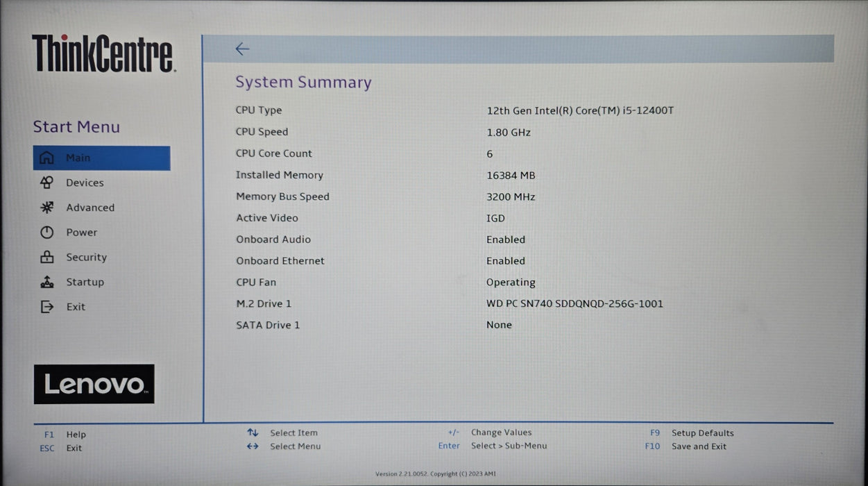This screenshot has height=486, width=868.
Task: Go to the Advanced menu
Action: coord(90,208)
